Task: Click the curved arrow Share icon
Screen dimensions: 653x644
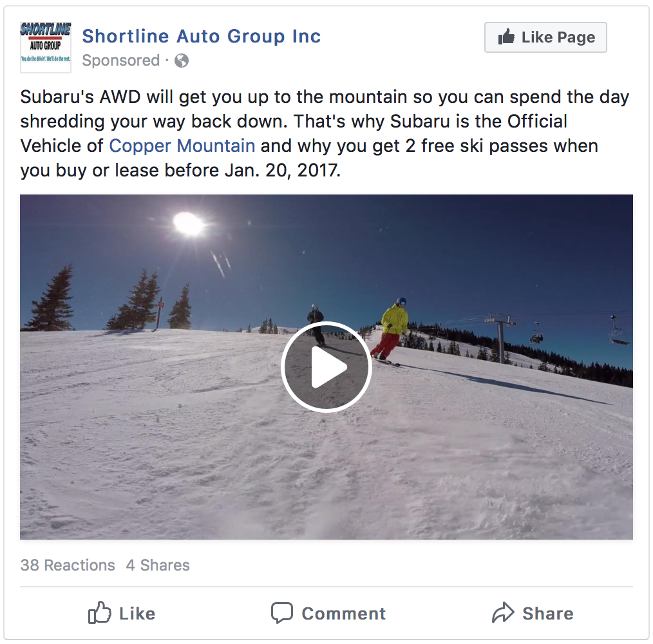Action: [x=503, y=613]
